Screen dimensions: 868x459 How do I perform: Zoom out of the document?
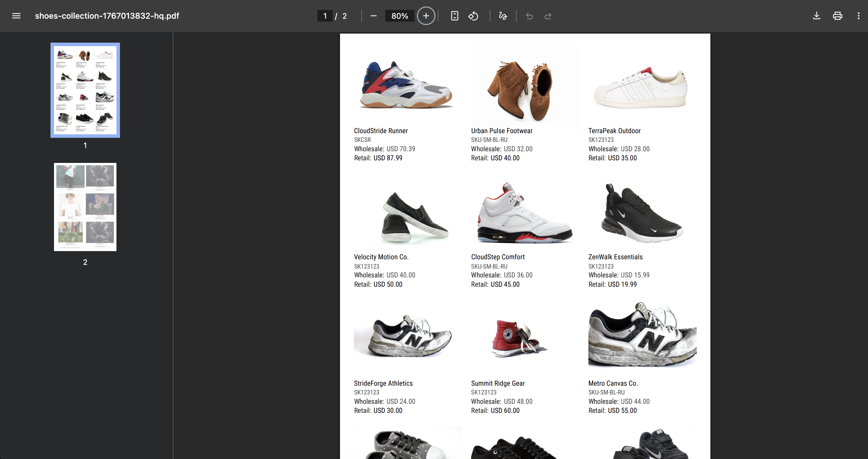coord(373,16)
